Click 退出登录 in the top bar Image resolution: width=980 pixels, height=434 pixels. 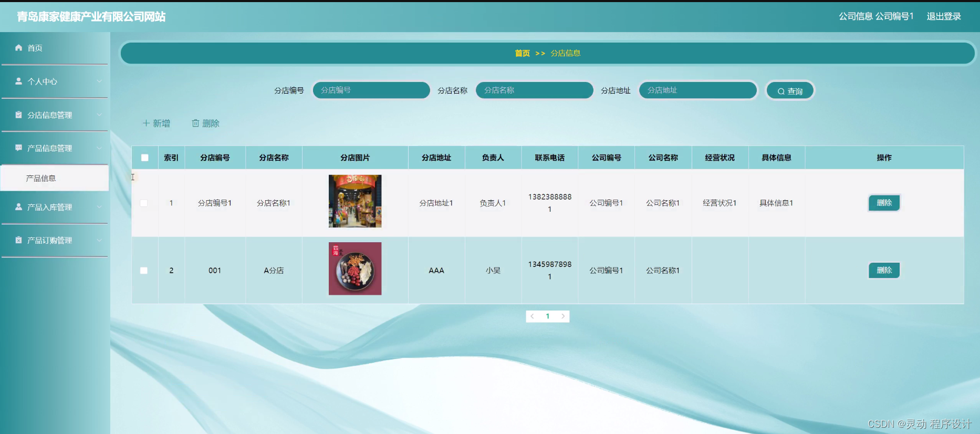click(944, 16)
